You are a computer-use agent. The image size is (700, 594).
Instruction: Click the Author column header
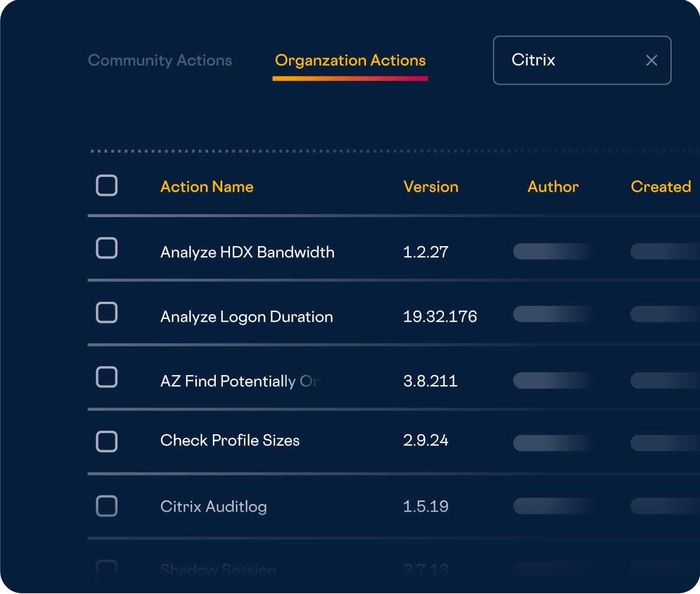tap(553, 187)
